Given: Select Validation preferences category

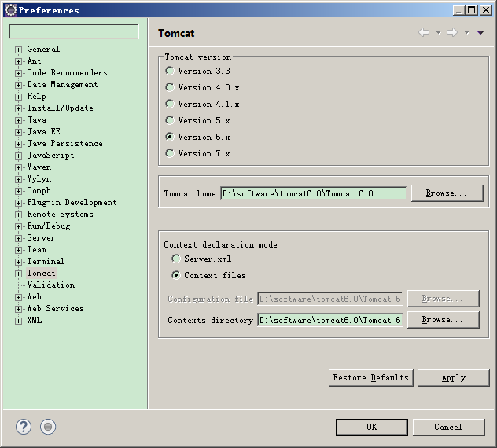Looking at the screenshot, I should [x=51, y=285].
